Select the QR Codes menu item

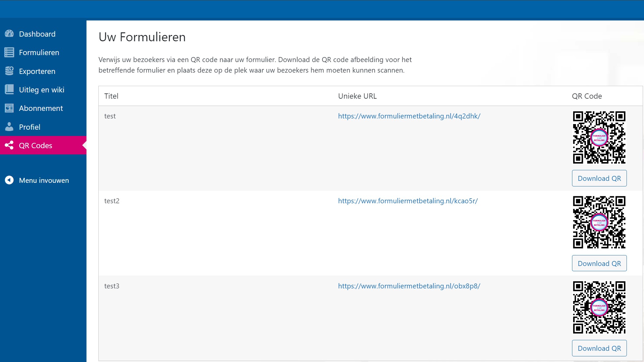pyautogui.click(x=43, y=146)
